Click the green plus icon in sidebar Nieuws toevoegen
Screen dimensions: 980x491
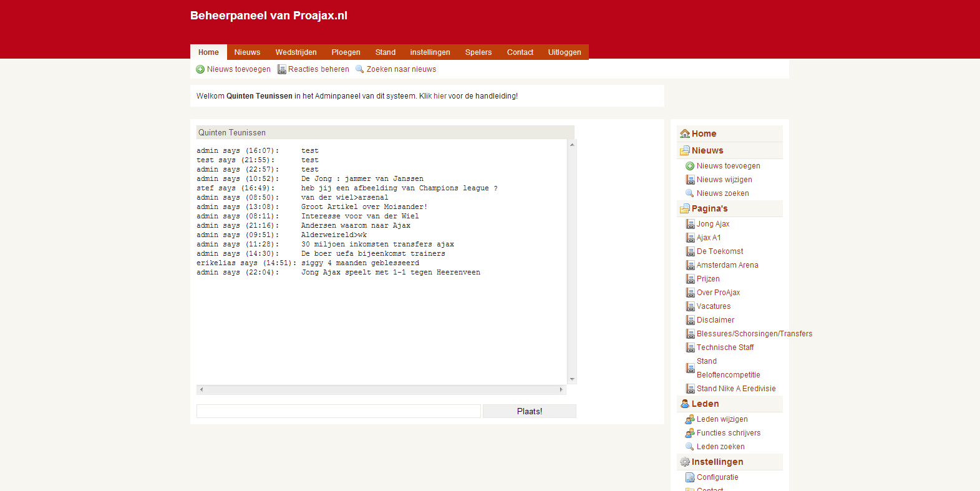coord(690,166)
